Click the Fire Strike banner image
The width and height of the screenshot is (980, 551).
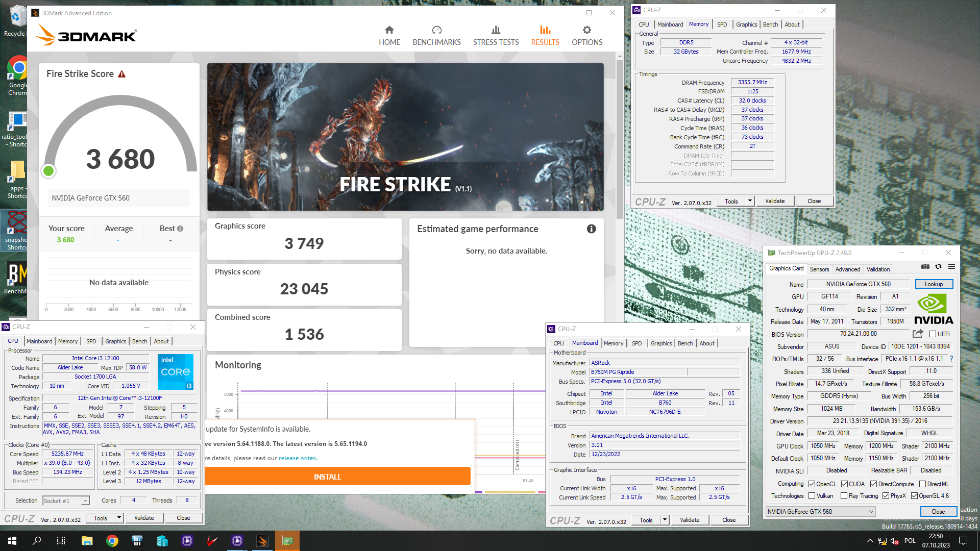point(405,137)
